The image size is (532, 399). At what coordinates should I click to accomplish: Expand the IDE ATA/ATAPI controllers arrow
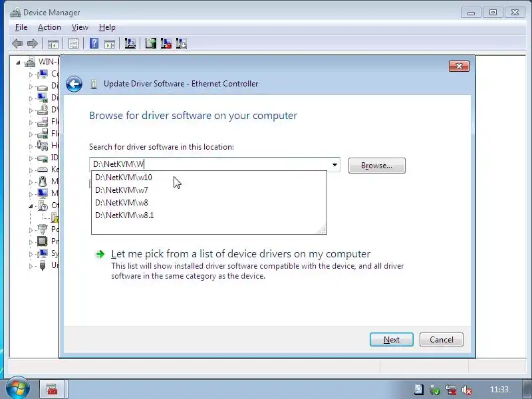pos(31,158)
